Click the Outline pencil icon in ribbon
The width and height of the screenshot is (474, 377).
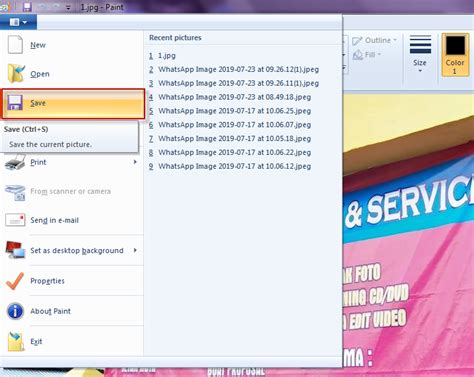click(x=357, y=41)
